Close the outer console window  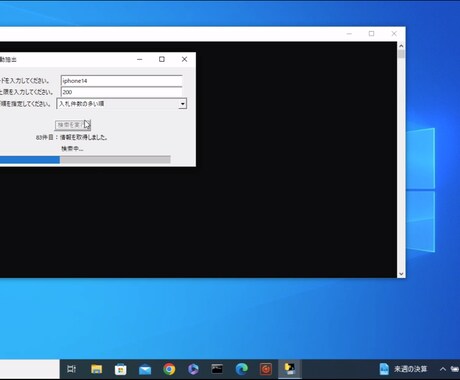pyautogui.click(x=394, y=34)
